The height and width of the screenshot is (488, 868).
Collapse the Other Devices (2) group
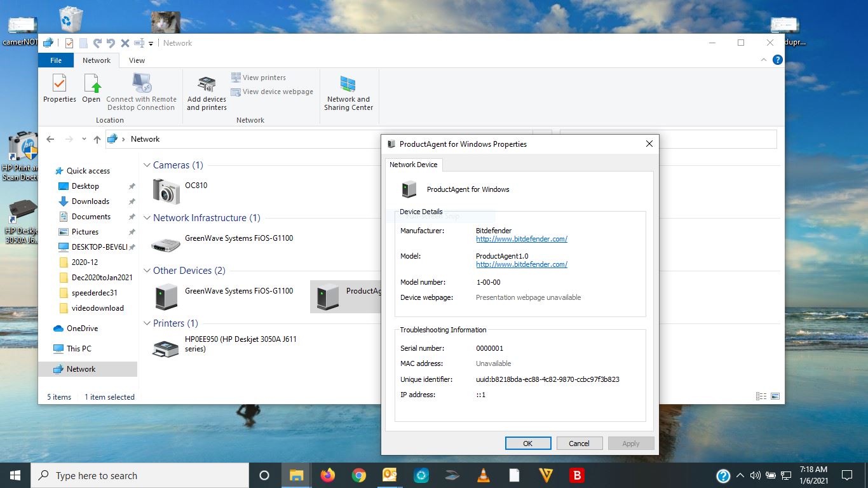coord(147,271)
